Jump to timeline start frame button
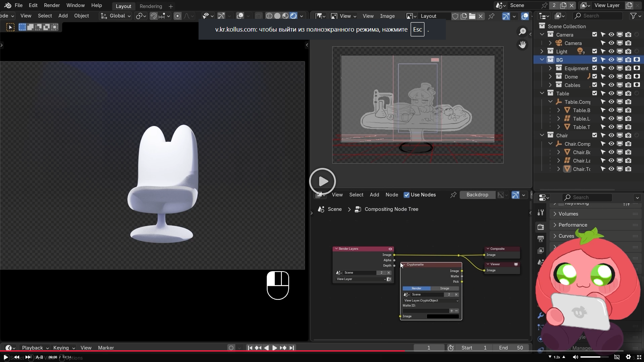 tap(250, 348)
